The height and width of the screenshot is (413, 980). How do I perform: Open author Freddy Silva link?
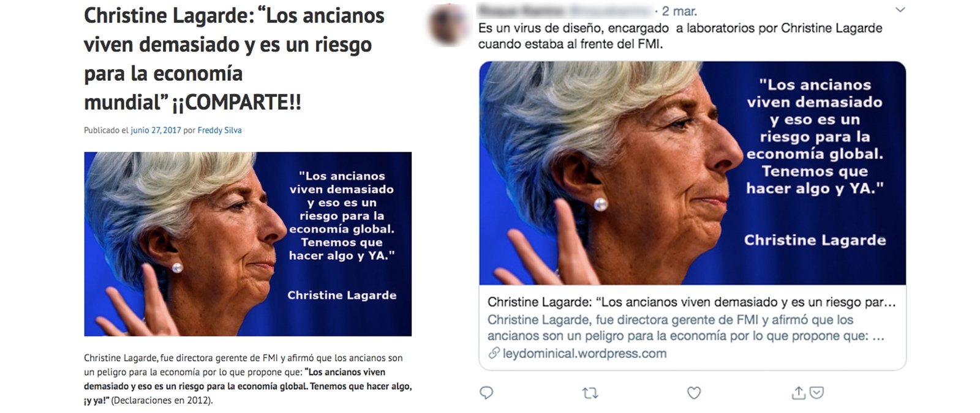coord(219,130)
